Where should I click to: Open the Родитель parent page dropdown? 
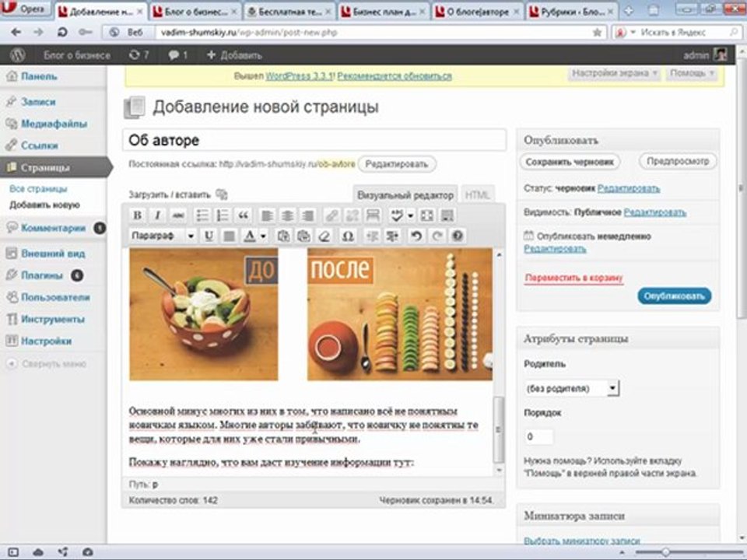pos(571,389)
